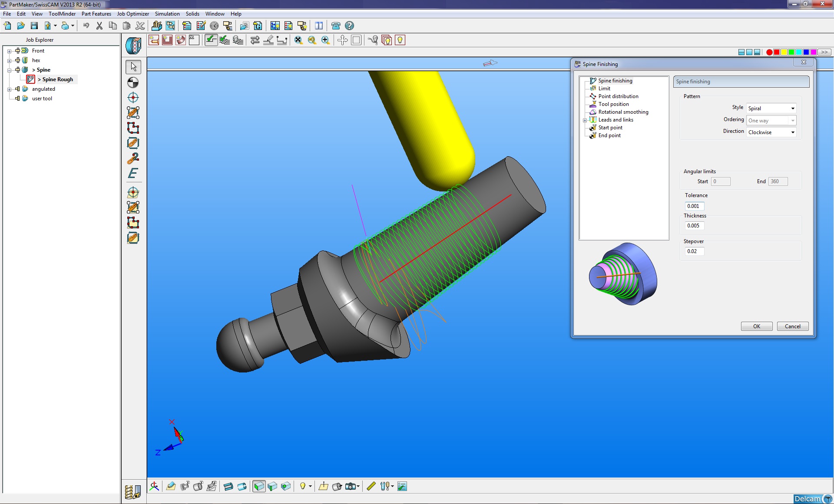Expand the angulated group in Job Explorer

9,89
